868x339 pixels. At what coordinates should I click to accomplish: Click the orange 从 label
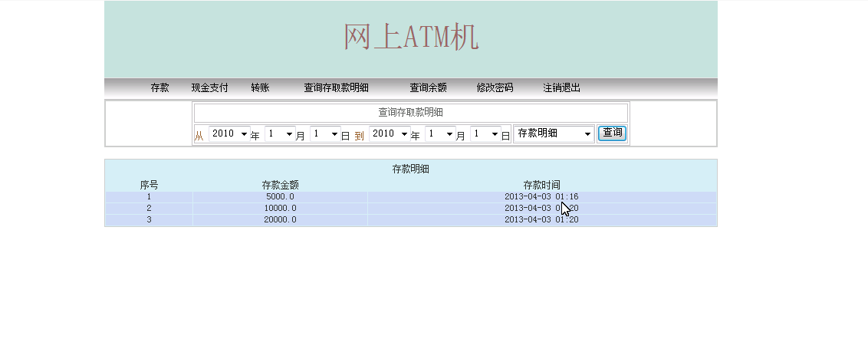[x=199, y=137]
